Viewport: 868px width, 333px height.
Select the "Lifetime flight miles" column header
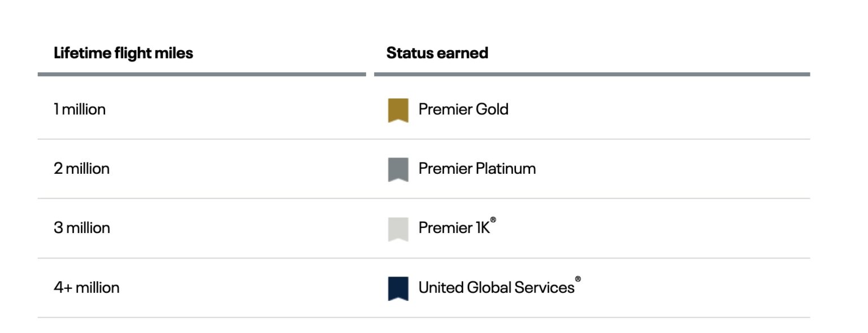pos(123,53)
